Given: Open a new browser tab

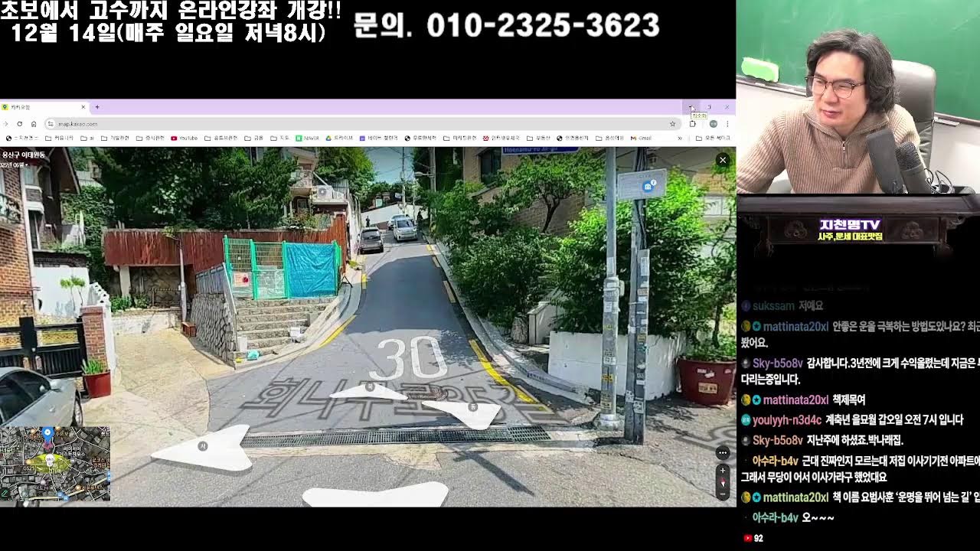Looking at the screenshot, I should [x=97, y=107].
